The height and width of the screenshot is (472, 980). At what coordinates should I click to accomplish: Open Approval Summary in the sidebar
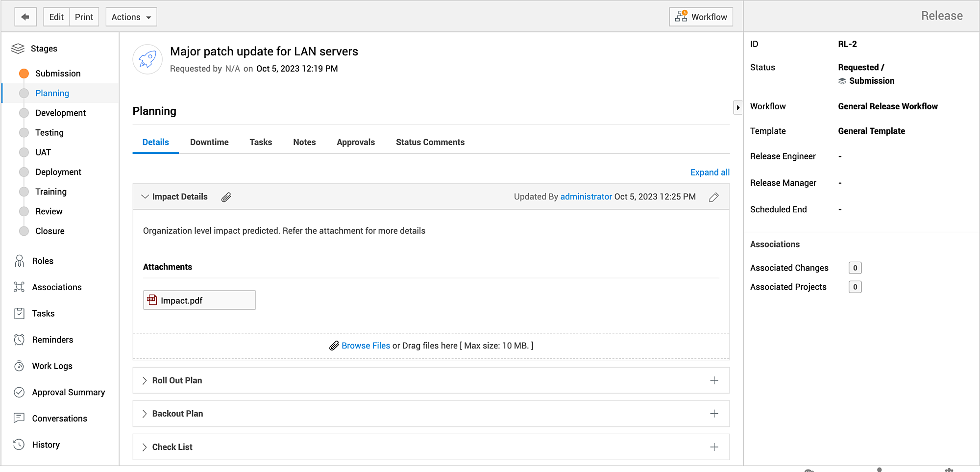[x=69, y=392]
